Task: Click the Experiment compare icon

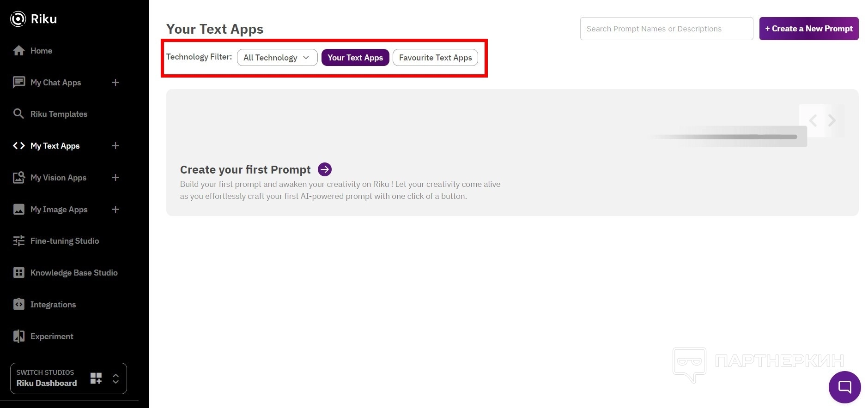Action: pyautogui.click(x=19, y=336)
